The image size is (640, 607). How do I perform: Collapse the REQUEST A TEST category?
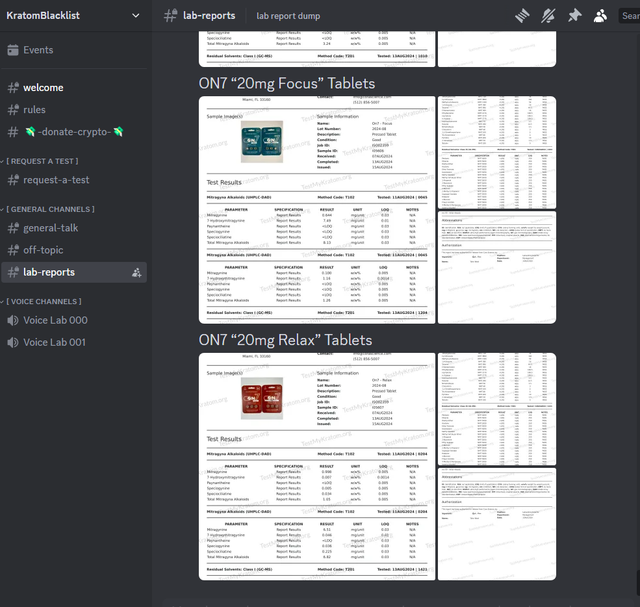pos(42,161)
